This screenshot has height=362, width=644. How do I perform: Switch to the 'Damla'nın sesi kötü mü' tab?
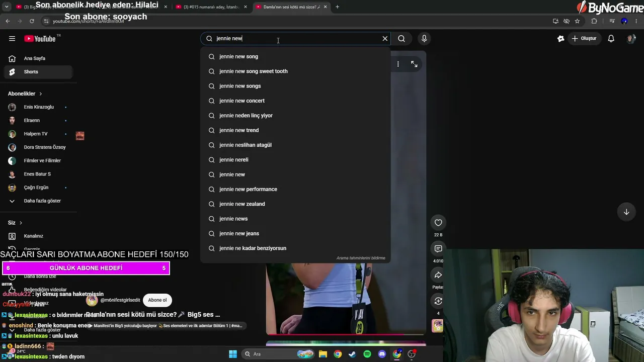coord(291,7)
